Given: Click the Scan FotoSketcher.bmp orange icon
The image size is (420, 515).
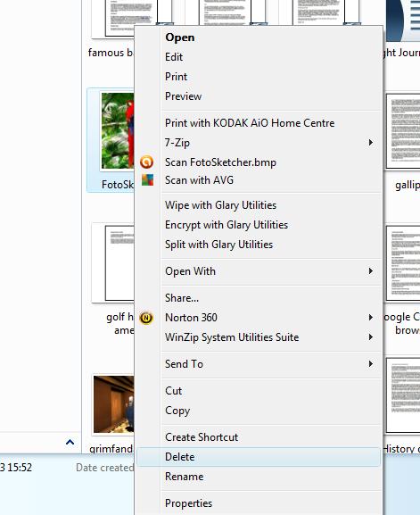Looking at the screenshot, I should 146,162.
